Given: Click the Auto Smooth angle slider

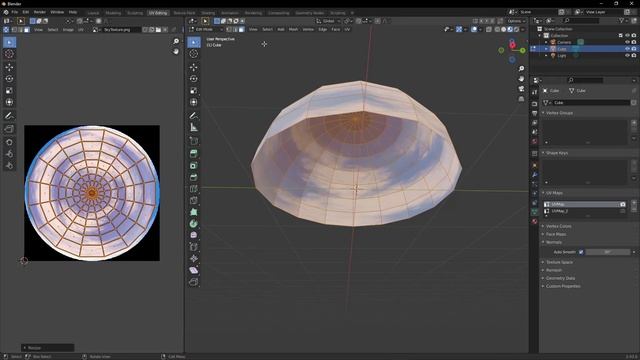Looking at the screenshot, I should pyautogui.click(x=608, y=252).
